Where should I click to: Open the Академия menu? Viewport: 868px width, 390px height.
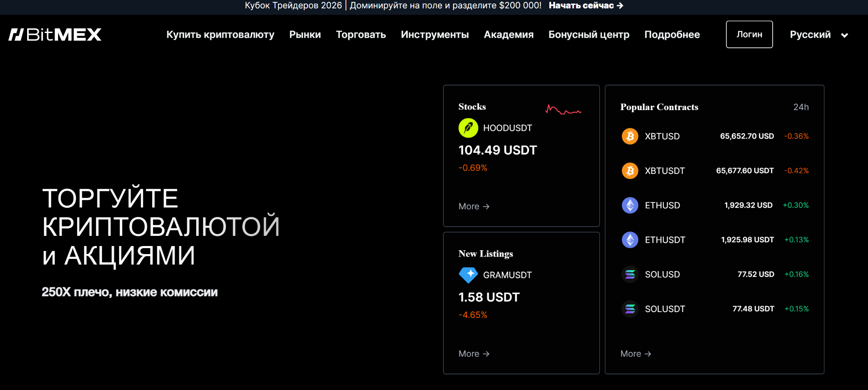tap(509, 35)
